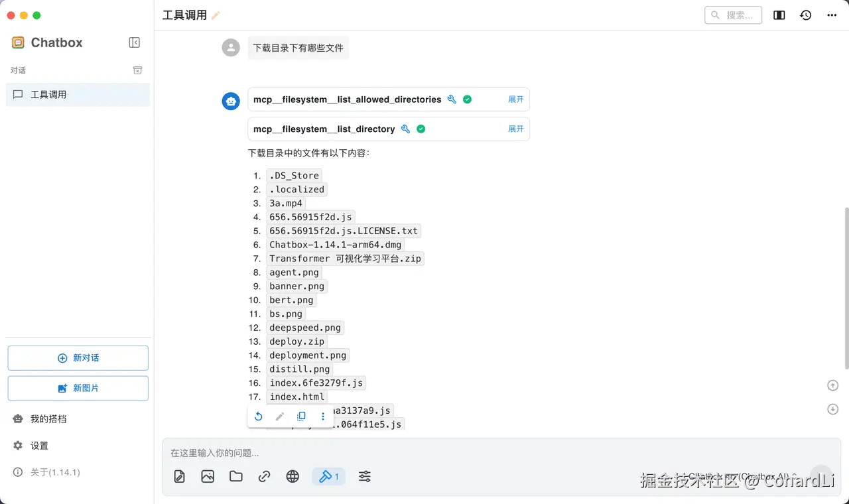Click the .DS_Store file entry
Viewport: 849px width, 504px height.
coord(294,176)
